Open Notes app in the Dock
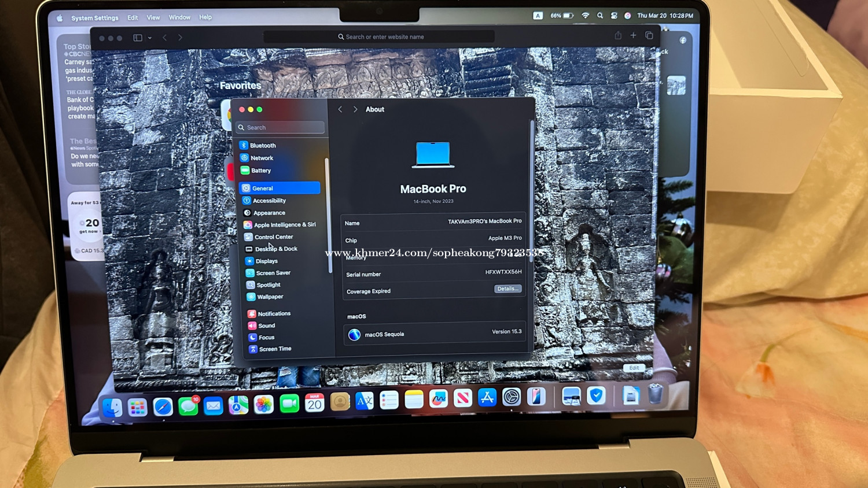Viewport: 868px width, 488px height. [x=414, y=399]
